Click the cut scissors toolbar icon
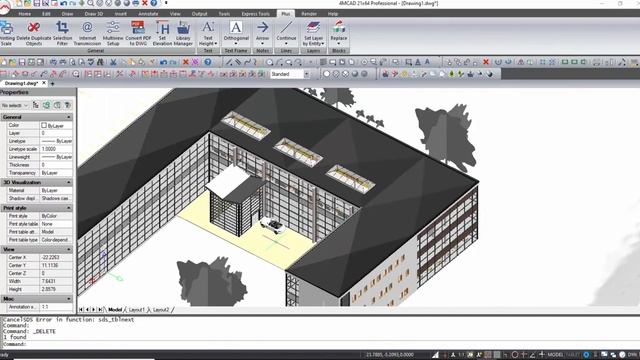 tap(113, 62)
